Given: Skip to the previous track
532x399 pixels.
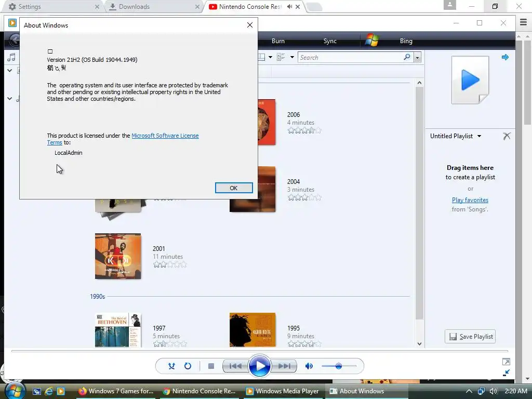Looking at the screenshot, I should coord(235,366).
